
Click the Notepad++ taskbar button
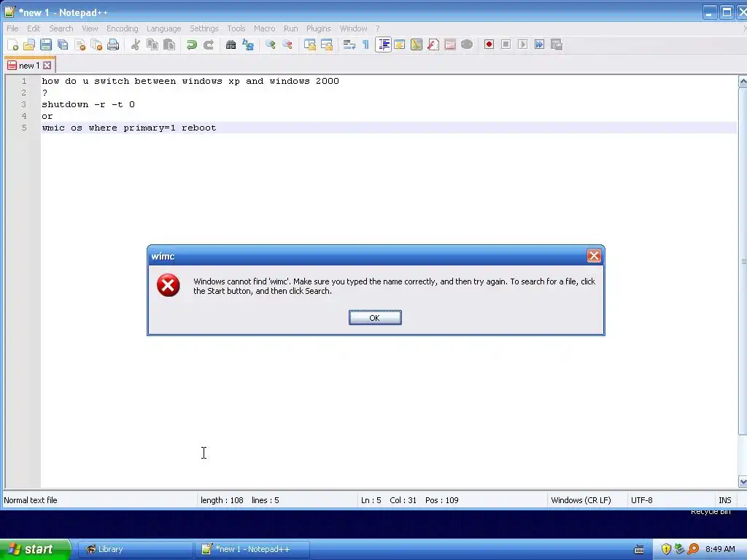[x=252, y=549]
